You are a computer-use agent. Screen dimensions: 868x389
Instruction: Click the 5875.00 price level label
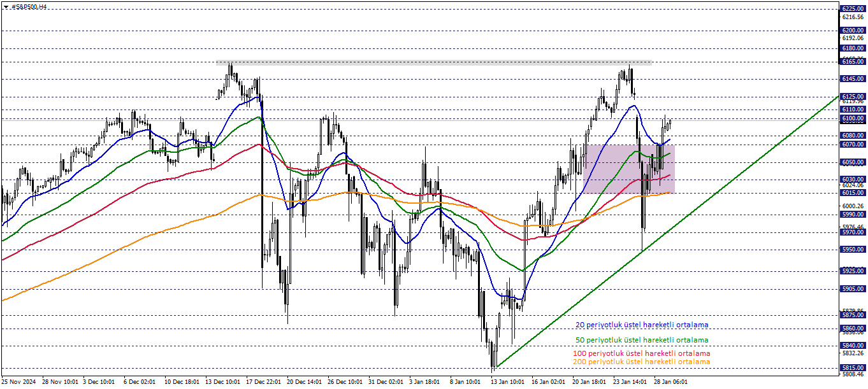click(x=853, y=315)
